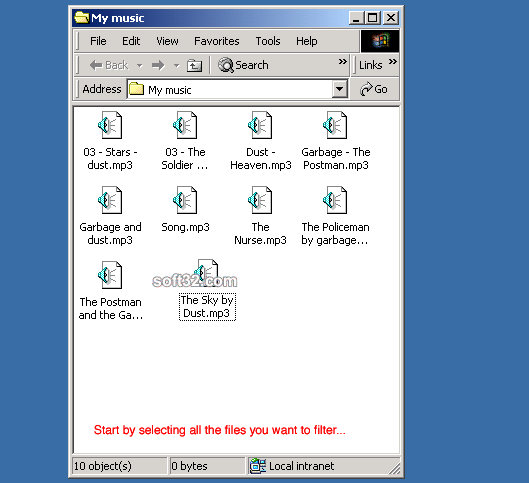Go up one folder level with Up icon

(x=194, y=65)
